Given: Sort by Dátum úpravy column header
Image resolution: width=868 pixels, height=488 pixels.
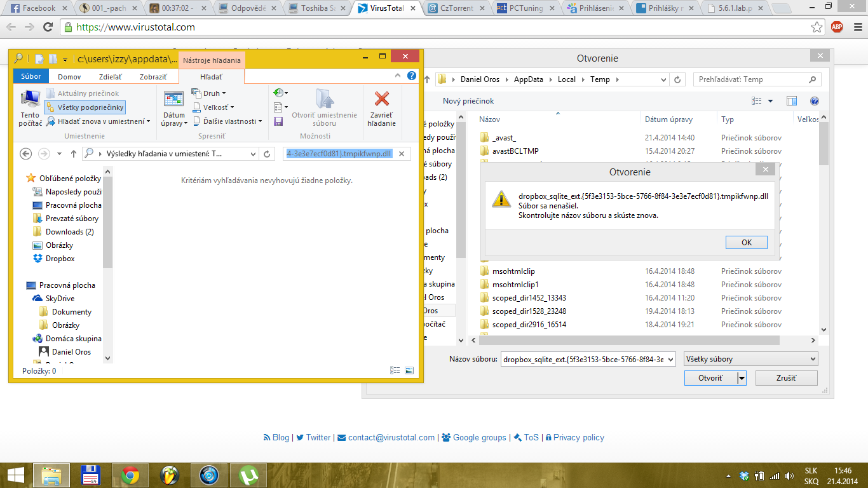Looking at the screenshot, I should 668,119.
